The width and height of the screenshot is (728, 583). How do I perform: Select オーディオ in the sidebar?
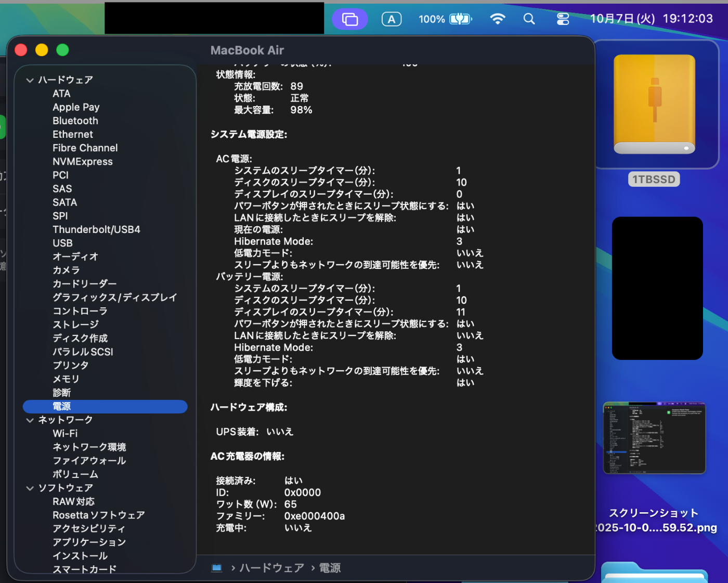75,256
